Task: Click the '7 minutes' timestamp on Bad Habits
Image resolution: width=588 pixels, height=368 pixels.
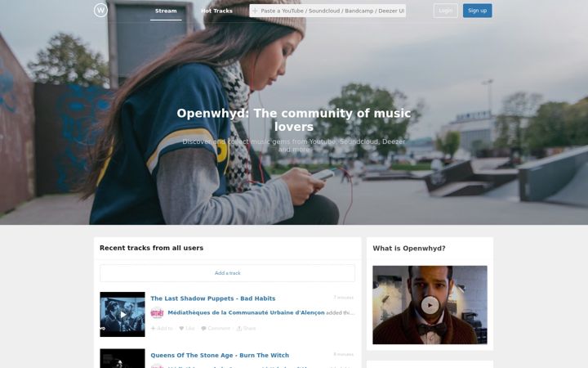Action: pos(344,298)
